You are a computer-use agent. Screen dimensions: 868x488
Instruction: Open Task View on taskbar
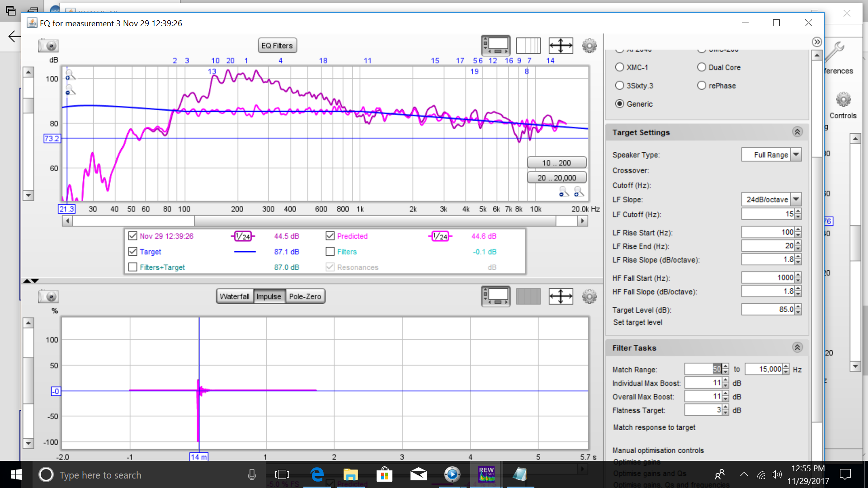[x=282, y=474]
